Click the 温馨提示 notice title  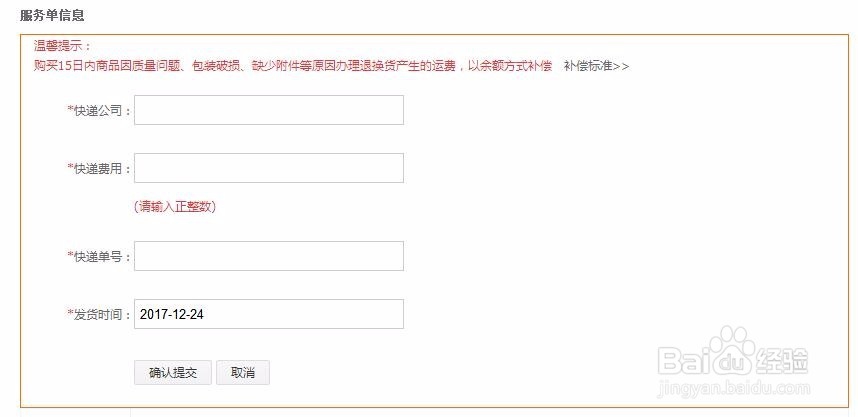point(63,45)
